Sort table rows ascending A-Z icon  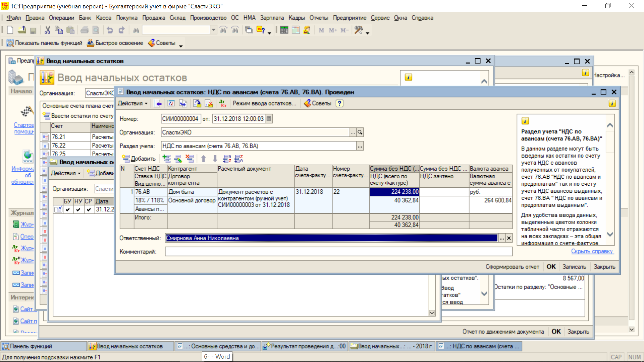pos(227,159)
